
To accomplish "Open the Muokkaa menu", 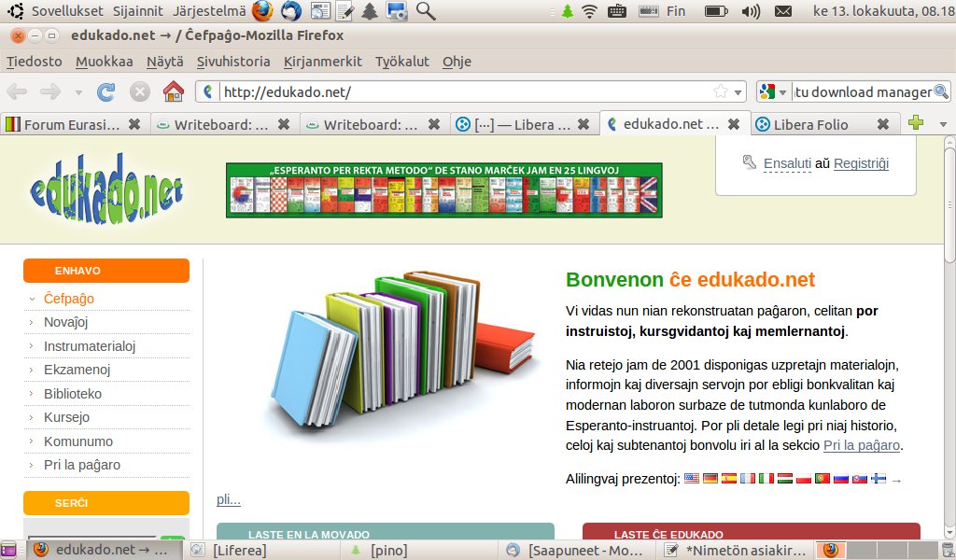I will (x=105, y=62).
